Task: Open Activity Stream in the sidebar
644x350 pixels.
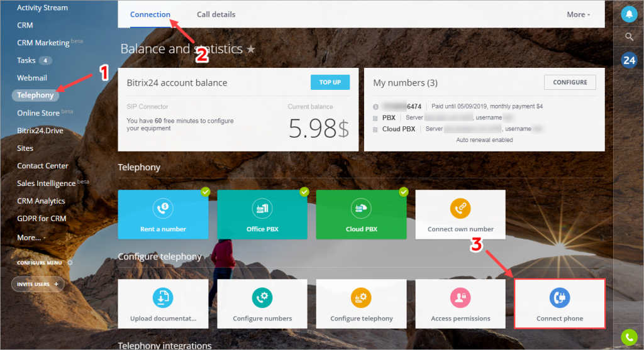Action: click(x=42, y=8)
